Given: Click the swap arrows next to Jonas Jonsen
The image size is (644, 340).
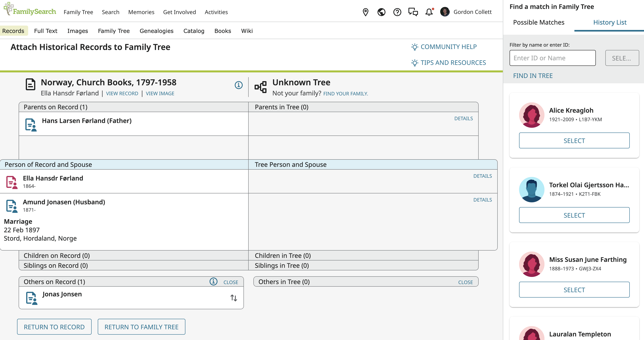Looking at the screenshot, I should click(234, 298).
